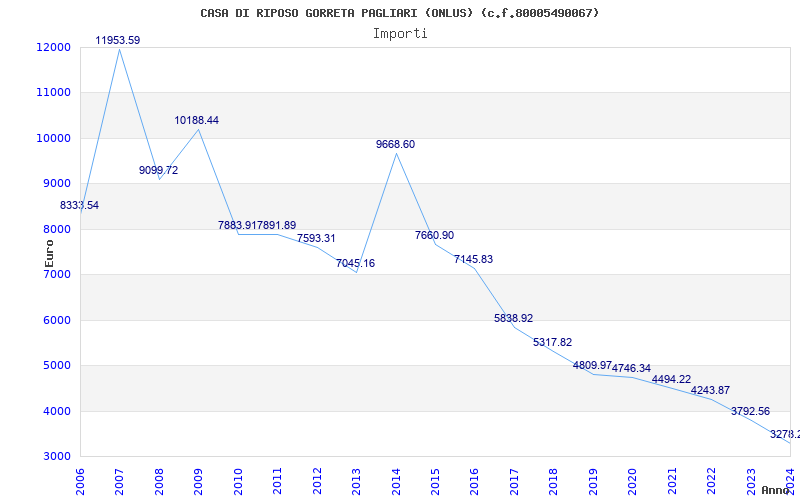The image size is (800, 500).
Task: Select year 2020 on the x-axis
Action: coord(632,481)
